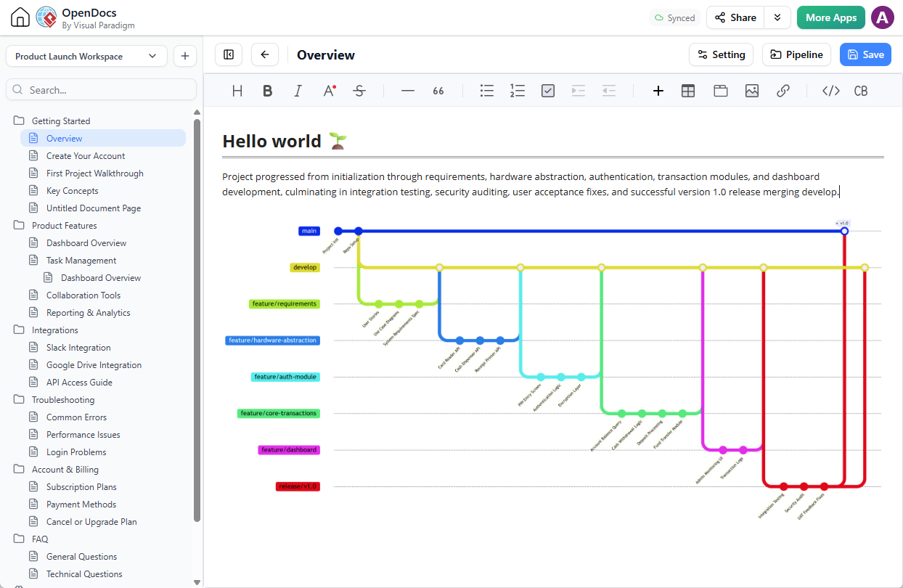
Task: Click the tabs container icon
Action: click(x=720, y=91)
